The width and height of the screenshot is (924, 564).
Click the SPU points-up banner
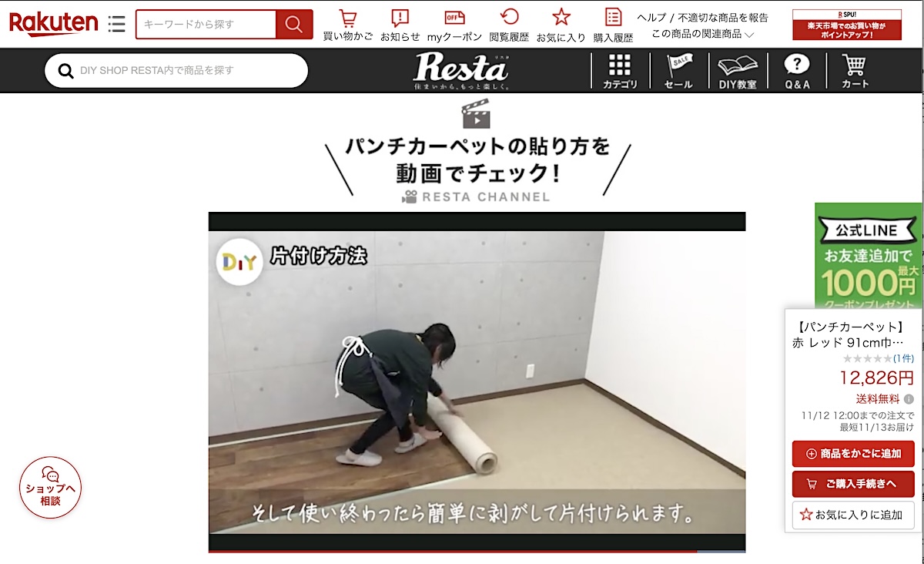(x=847, y=25)
